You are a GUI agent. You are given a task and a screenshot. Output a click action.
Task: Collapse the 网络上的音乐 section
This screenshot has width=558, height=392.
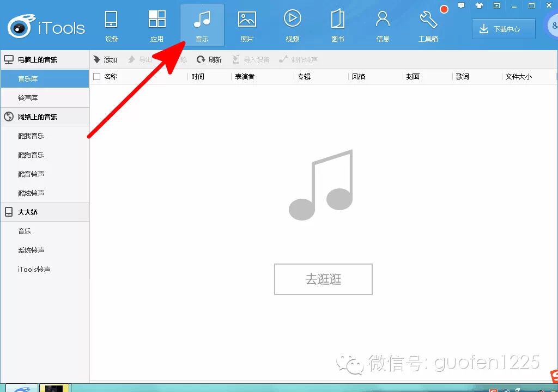[45, 117]
